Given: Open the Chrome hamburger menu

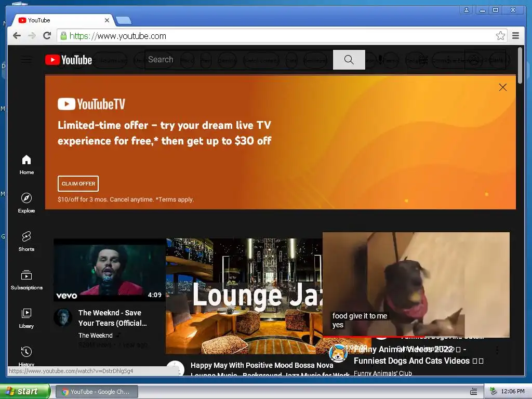Looking at the screenshot, I should coord(515,36).
